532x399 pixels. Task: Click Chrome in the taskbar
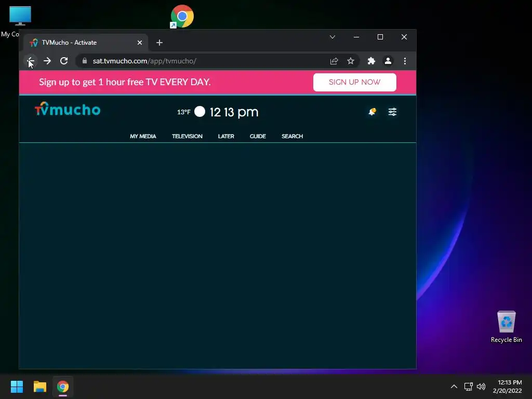tap(63, 387)
